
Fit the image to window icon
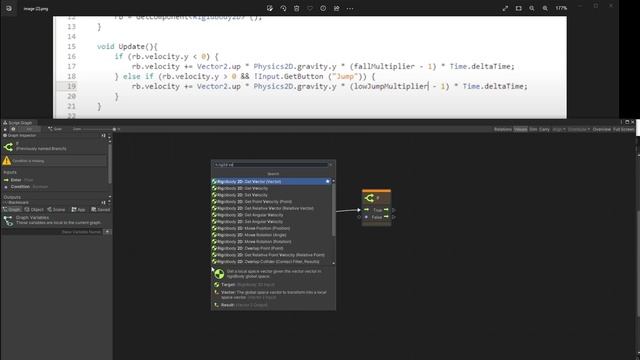pyautogui.click(x=518, y=8)
